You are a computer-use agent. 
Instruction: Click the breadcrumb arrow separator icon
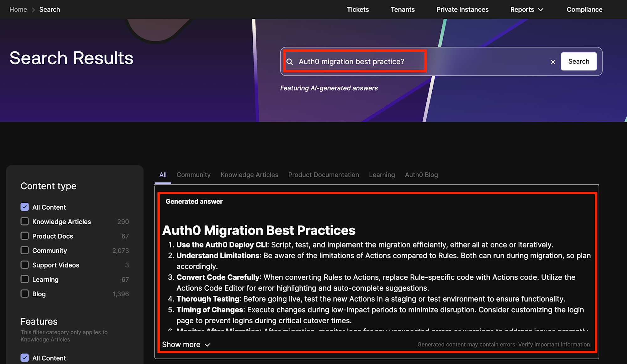tap(33, 10)
